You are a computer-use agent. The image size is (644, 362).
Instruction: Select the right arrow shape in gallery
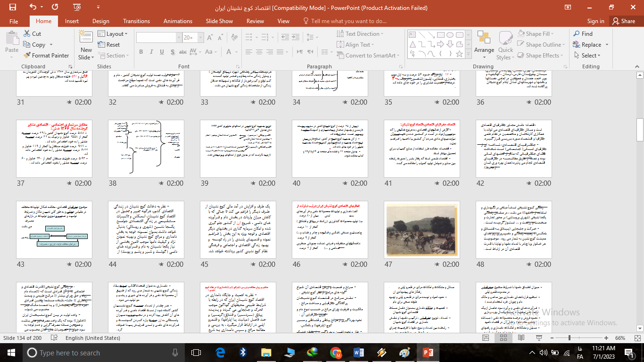[x=440, y=44]
